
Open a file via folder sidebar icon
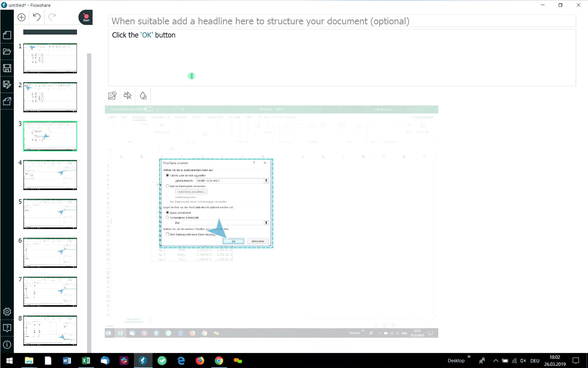point(7,51)
